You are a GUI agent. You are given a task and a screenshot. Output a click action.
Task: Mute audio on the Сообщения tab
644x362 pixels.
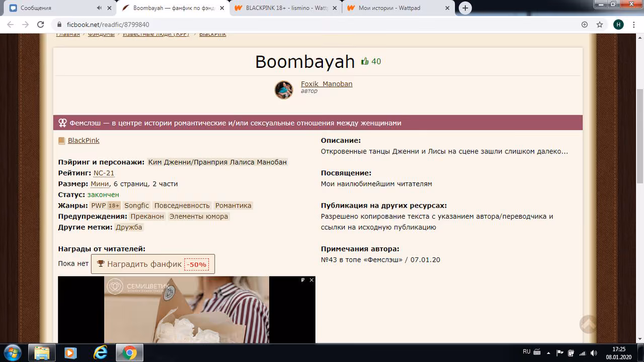tap(99, 8)
